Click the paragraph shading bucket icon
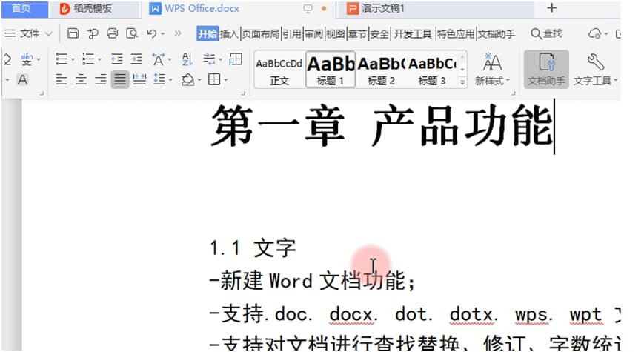The height and width of the screenshot is (352, 644). tap(188, 79)
